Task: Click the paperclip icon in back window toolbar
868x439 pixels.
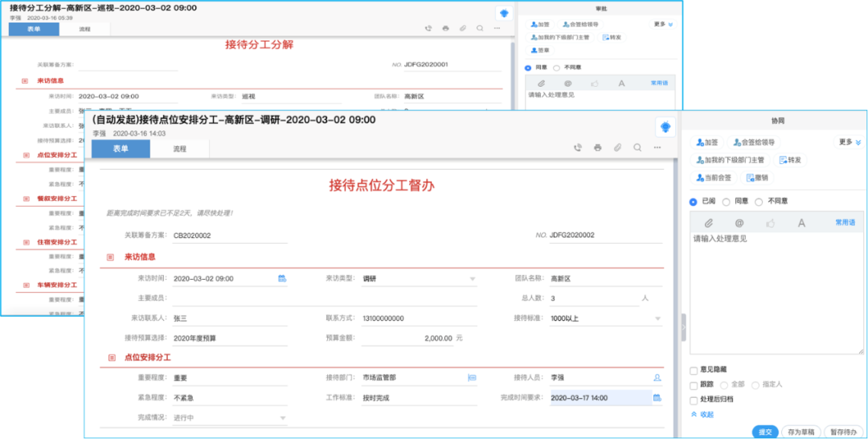Action: [463, 28]
